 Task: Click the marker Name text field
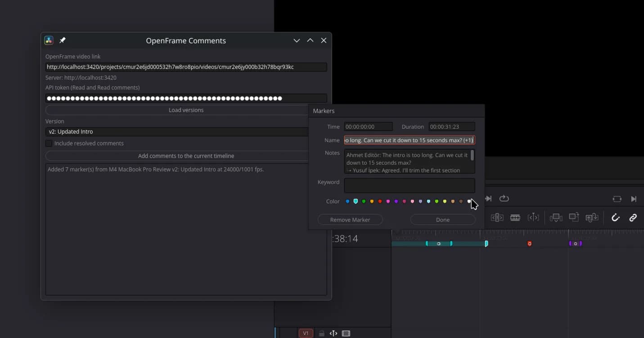[409, 140]
